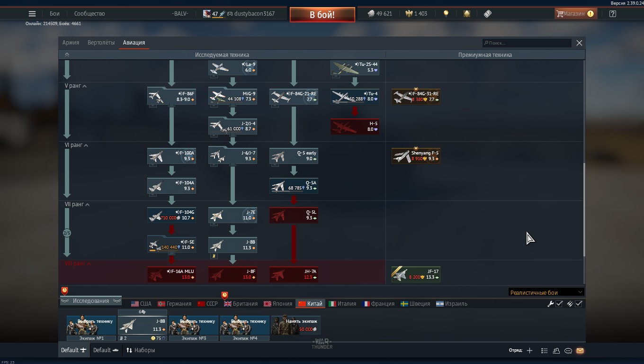This screenshot has height=364, width=644.
Task: Collapse all ranks with top-left double arrow
Action: coord(67,55)
